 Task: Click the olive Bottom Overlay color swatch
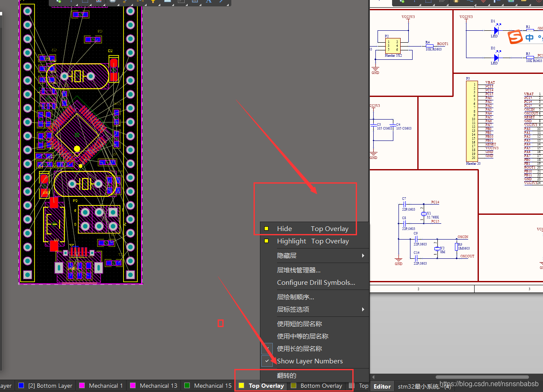pyautogui.click(x=293, y=386)
